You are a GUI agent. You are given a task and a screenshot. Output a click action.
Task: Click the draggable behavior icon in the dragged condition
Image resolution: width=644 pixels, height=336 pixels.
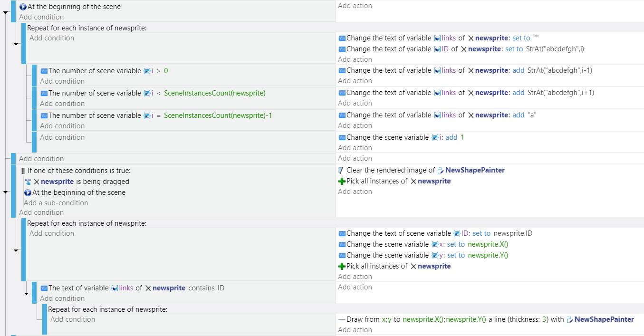(x=28, y=181)
